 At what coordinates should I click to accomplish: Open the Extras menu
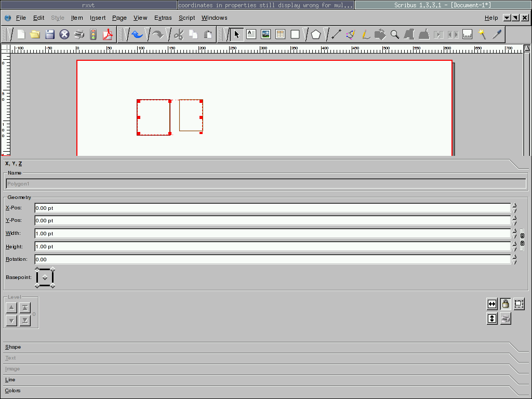pyautogui.click(x=163, y=18)
